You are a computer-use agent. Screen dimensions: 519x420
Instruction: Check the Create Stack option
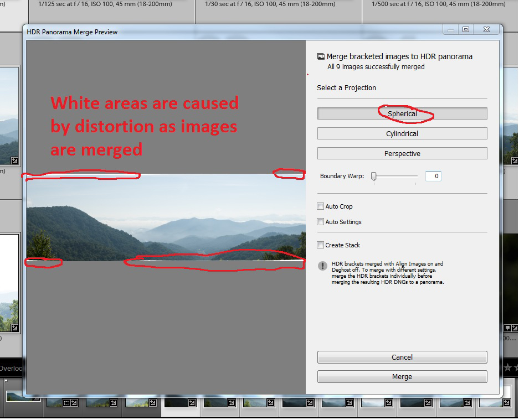[x=320, y=245]
